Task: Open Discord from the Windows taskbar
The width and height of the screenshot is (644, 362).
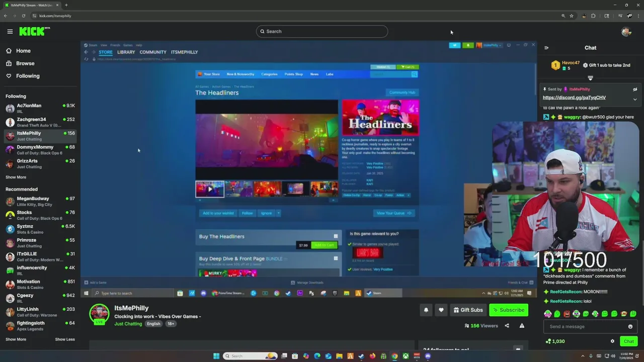Action: click(x=428, y=356)
